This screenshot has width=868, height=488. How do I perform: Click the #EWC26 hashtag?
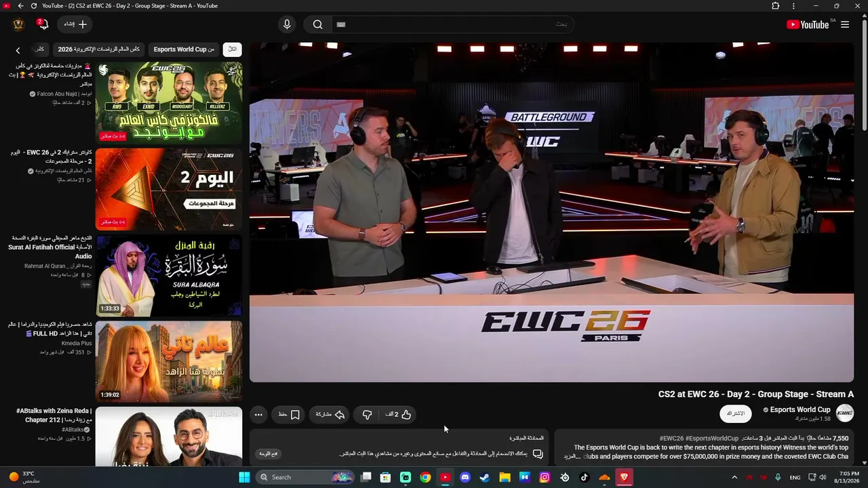tap(671, 439)
